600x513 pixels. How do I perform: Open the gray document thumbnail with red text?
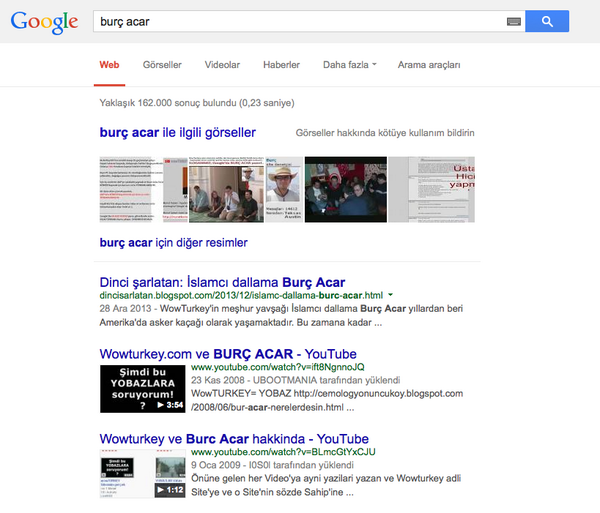tap(432, 189)
